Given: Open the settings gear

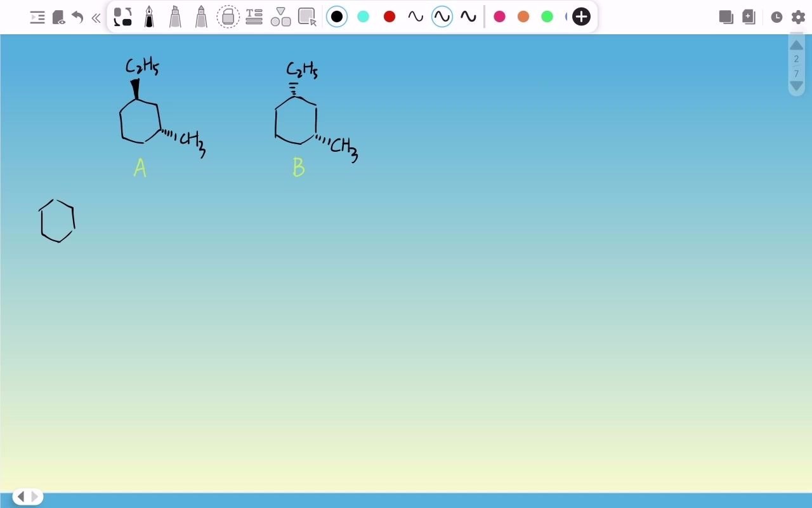Looking at the screenshot, I should click(798, 17).
